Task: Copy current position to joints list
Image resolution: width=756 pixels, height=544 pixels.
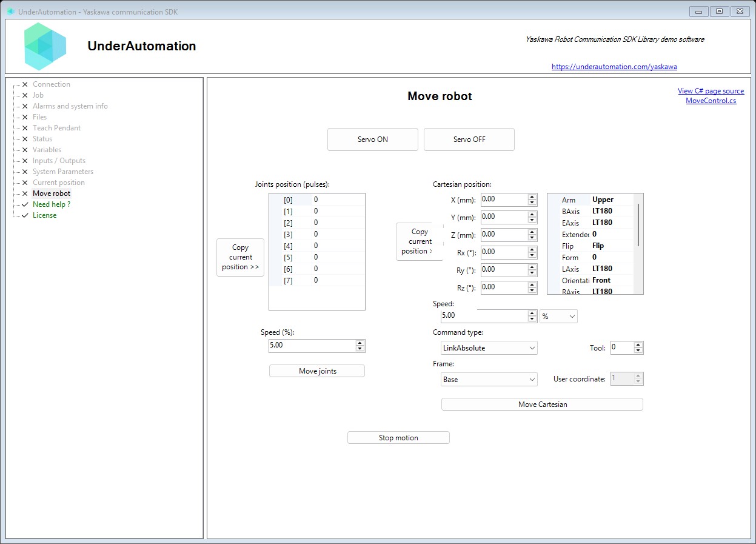Action: [241, 257]
